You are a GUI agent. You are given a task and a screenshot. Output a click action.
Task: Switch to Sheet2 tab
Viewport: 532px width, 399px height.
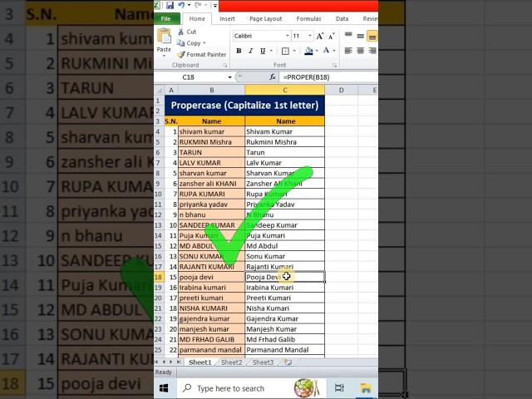click(x=231, y=362)
